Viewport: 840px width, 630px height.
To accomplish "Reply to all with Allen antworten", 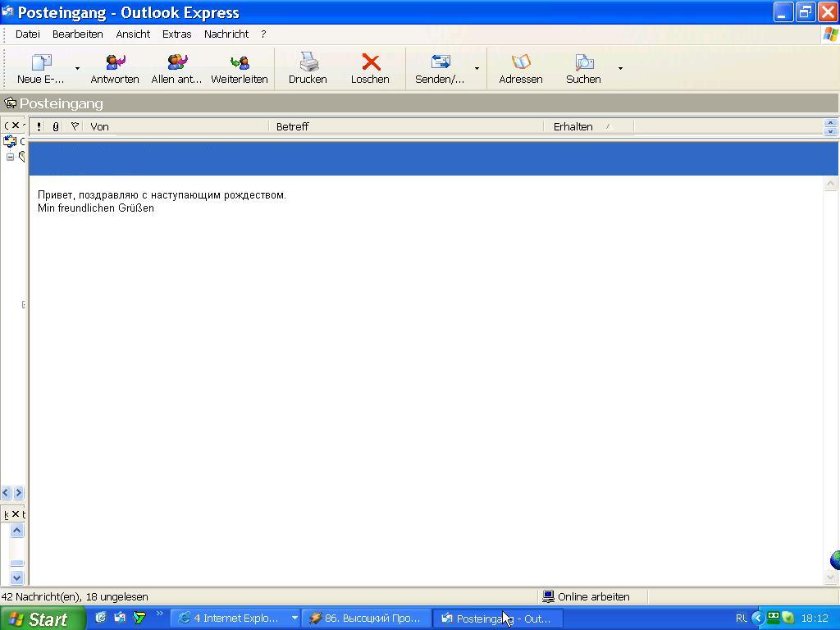I will click(177, 69).
